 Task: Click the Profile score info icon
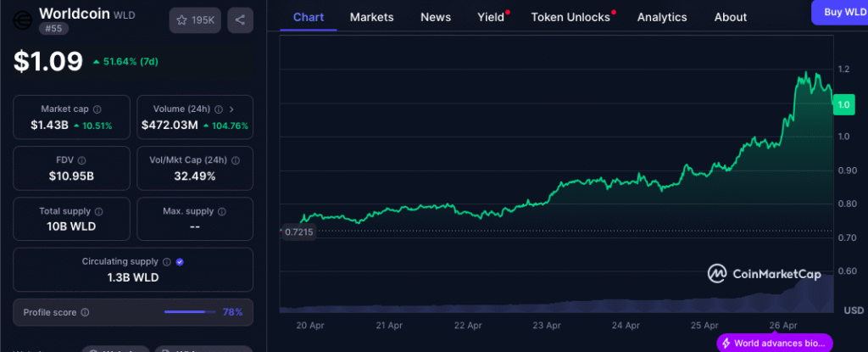(x=85, y=313)
